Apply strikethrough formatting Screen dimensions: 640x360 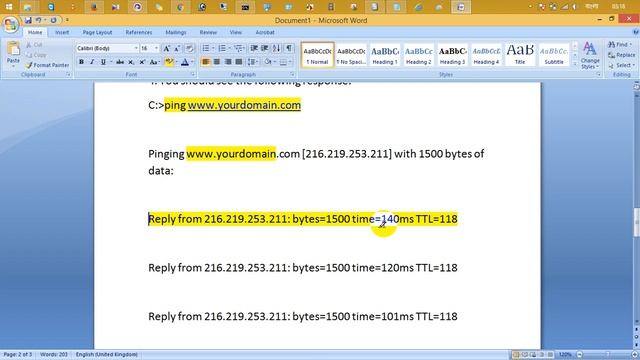120,62
